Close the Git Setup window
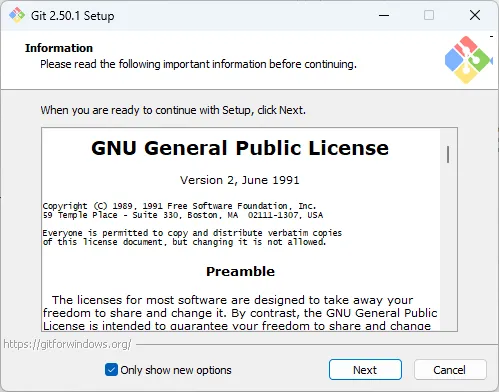 tap(475, 15)
